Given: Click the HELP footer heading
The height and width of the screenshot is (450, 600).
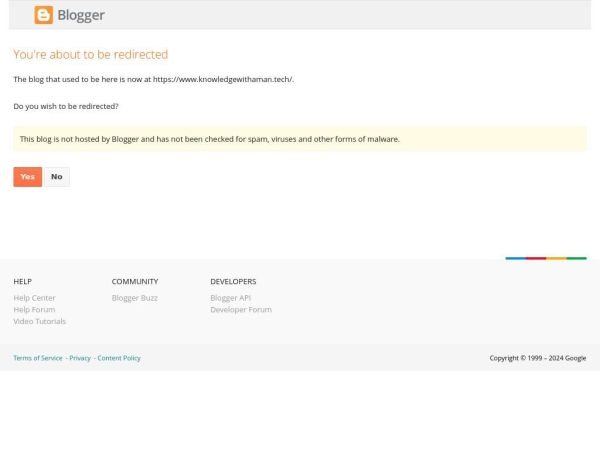Looking at the screenshot, I should pyautogui.click(x=23, y=282).
